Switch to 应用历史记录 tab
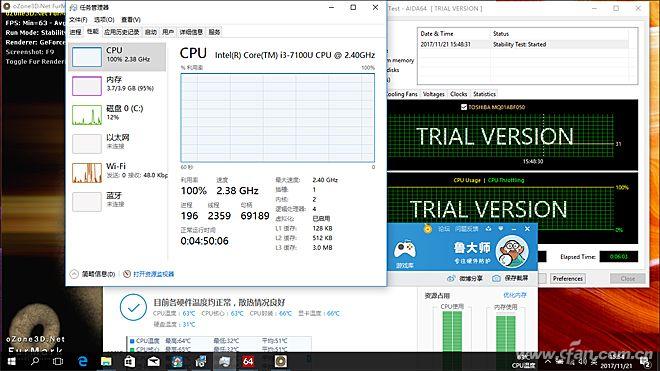660x371 pixels. 121,32
